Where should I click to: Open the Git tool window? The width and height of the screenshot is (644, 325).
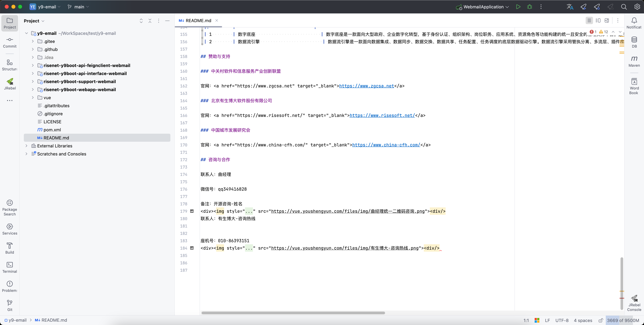(x=10, y=305)
